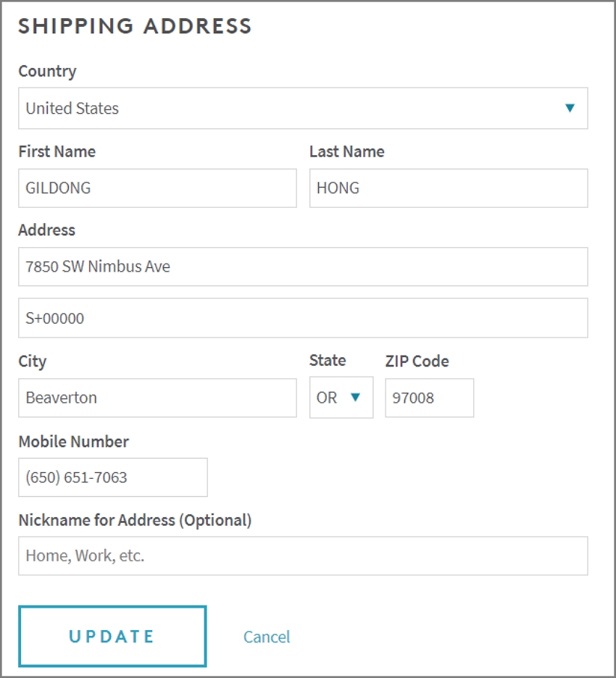Viewport: 616px width, 678px height.
Task: Click the teal arrow beside OR state
Action: pos(355,397)
